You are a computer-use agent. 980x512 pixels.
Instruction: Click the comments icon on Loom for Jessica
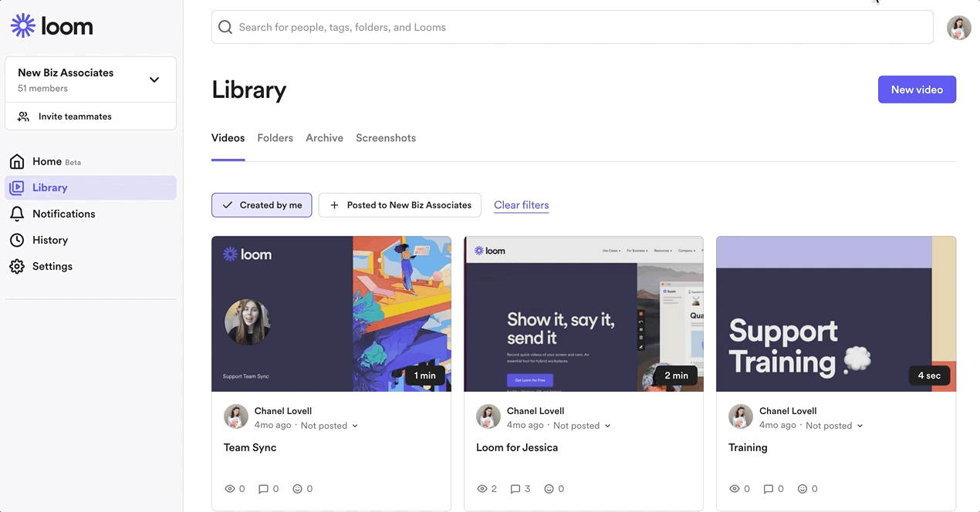coord(515,489)
